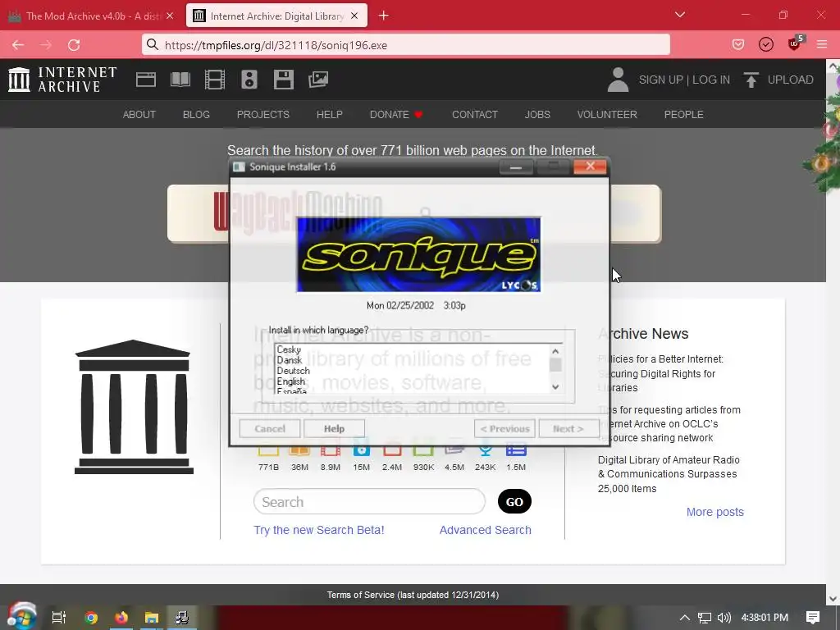Open the DONATE menu item
The height and width of the screenshot is (630, 840).
tap(396, 114)
